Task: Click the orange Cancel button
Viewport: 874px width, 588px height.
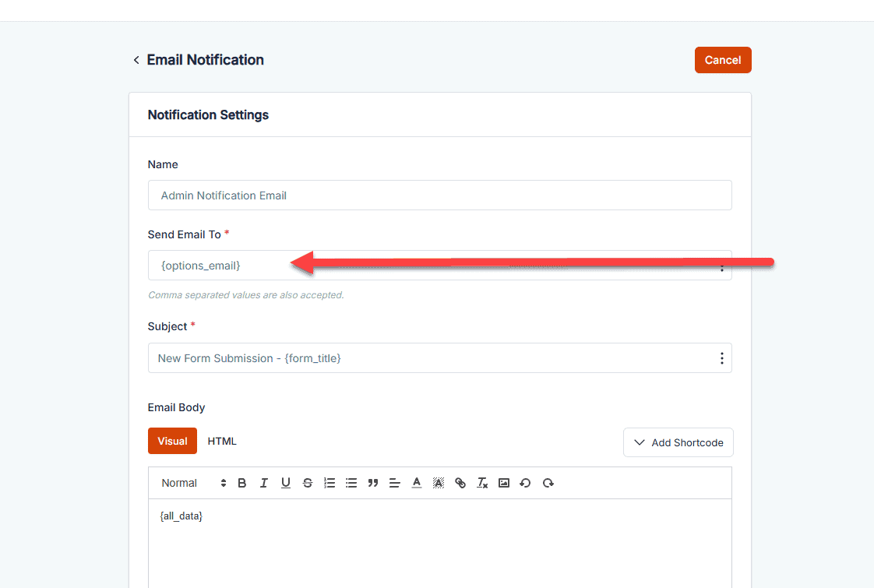Action: [x=722, y=60]
